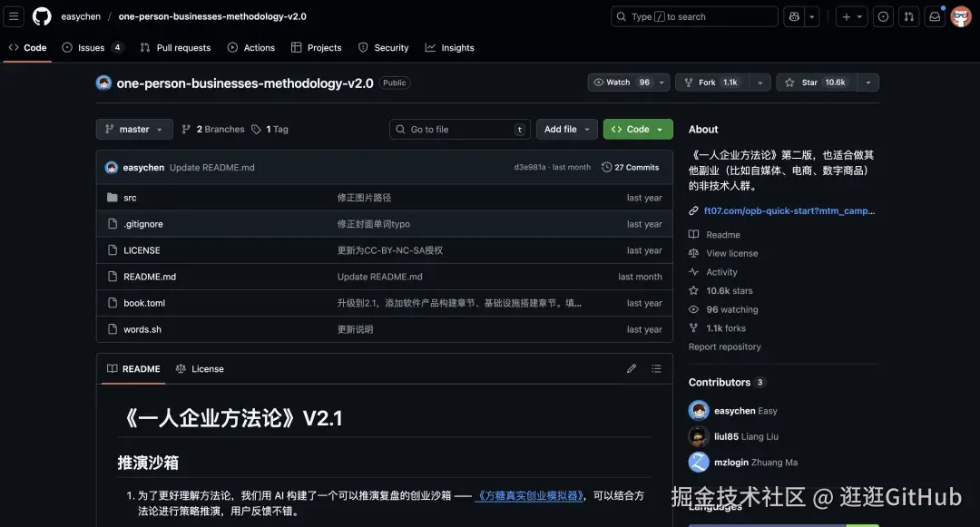Go to GitHub homepage logo
The width and height of the screenshot is (980, 527).
42,16
